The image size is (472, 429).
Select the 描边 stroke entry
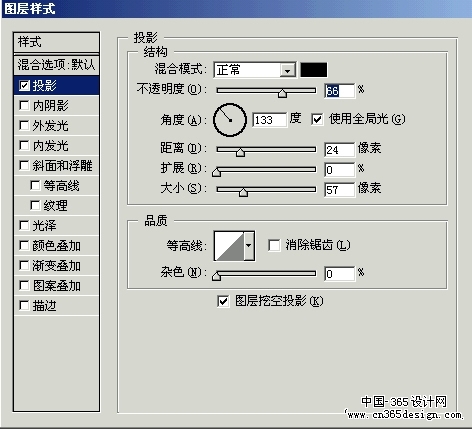[56, 306]
